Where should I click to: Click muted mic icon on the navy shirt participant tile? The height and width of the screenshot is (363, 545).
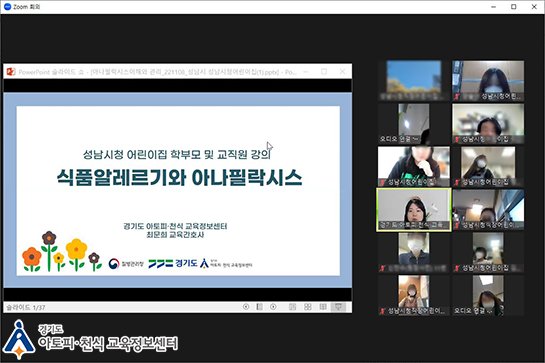(383, 268)
